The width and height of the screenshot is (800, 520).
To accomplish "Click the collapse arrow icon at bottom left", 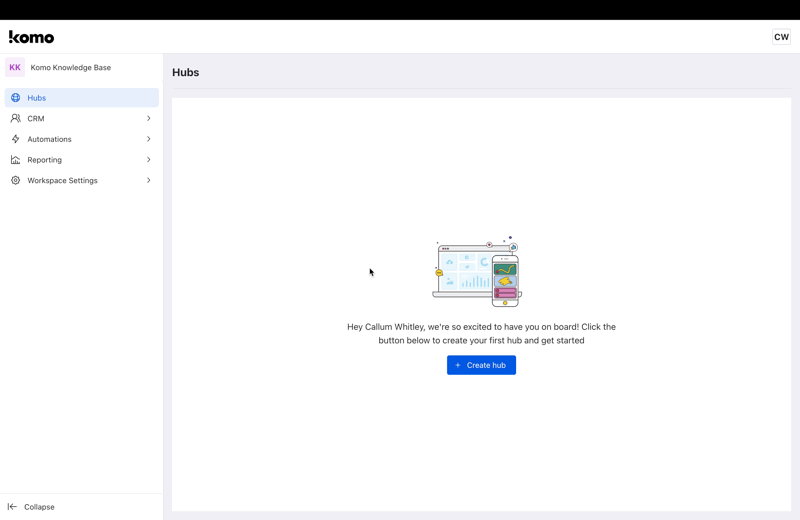I will pos(12,507).
